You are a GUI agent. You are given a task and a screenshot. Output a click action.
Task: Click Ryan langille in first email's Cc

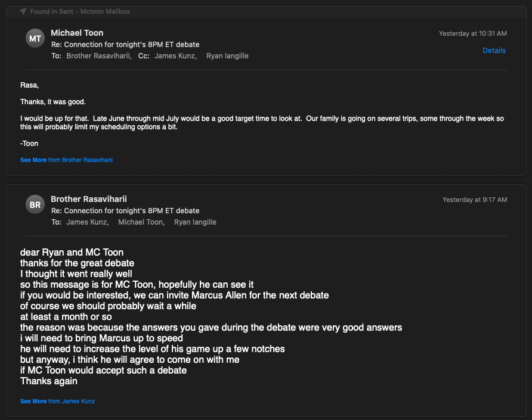coord(227,56)
